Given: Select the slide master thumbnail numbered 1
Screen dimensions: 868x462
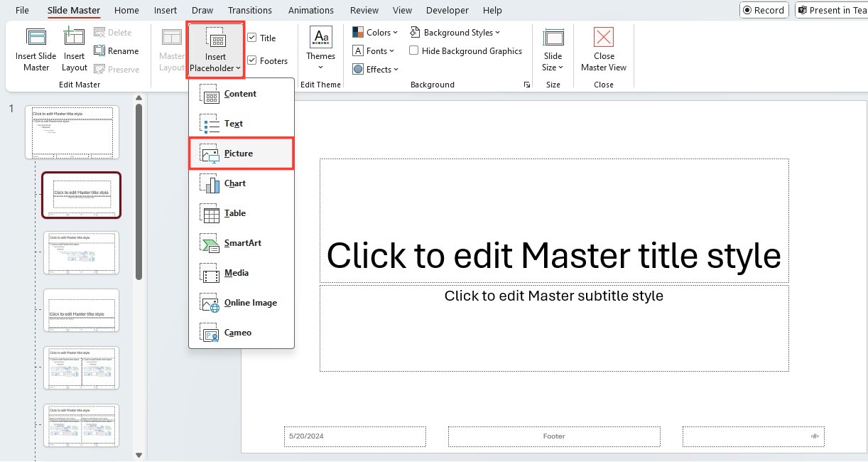Looking at the screenshot, I should (x=72, y=132).
